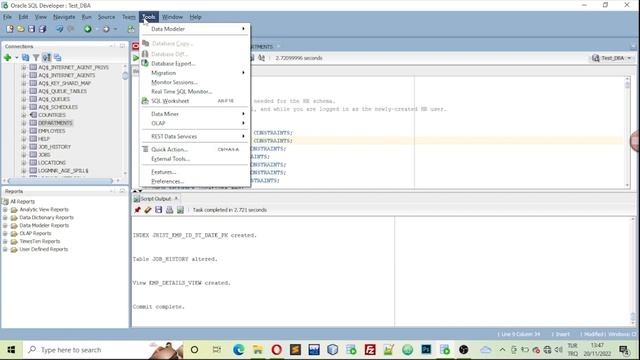Screen dimensions: 640x360
Task: Expand Data Dictionary Reports folder
Action: pos(5,218)
